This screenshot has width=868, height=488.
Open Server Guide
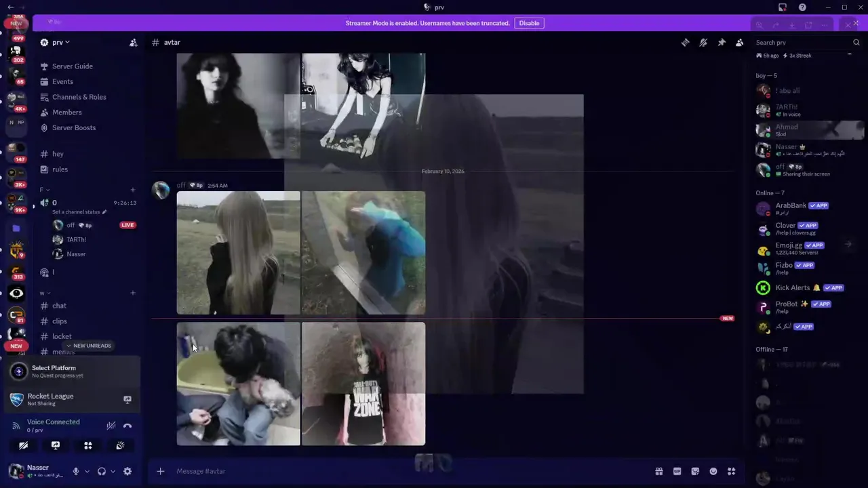tap(73, 66)
